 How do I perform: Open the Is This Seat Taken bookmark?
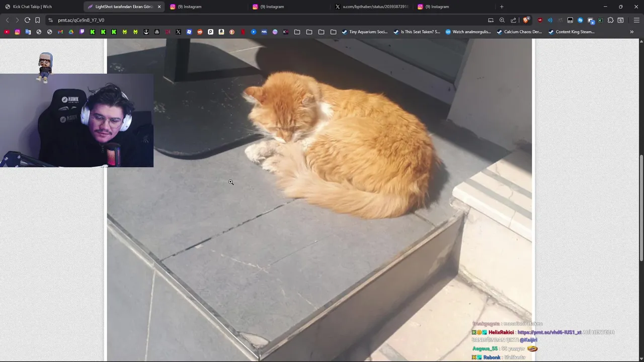point(417,32)
